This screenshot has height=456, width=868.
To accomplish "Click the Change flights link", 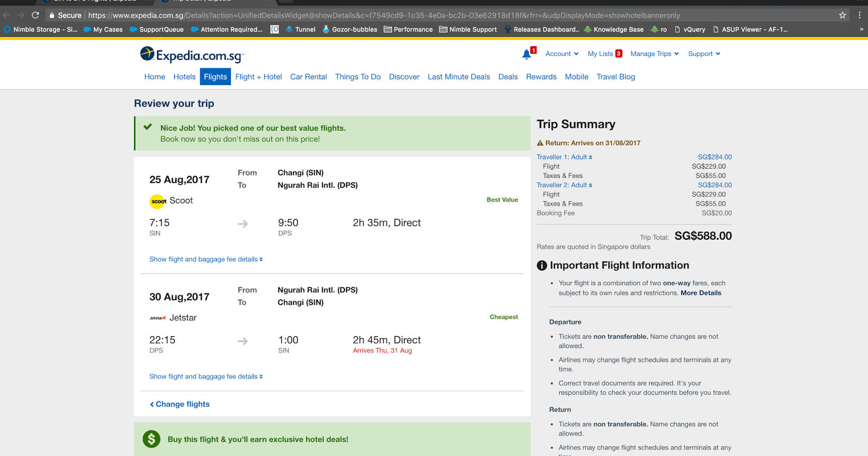I will [180, 404].
